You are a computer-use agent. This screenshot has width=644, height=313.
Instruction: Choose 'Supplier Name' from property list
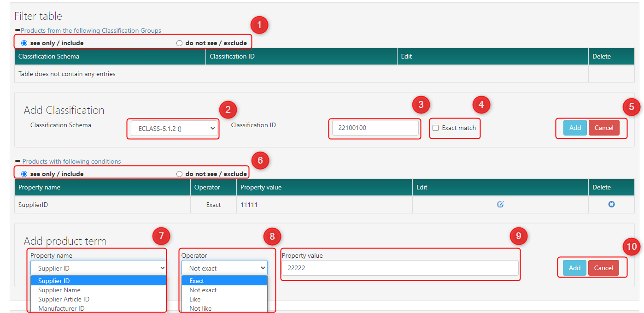click(x=59, y=290)
